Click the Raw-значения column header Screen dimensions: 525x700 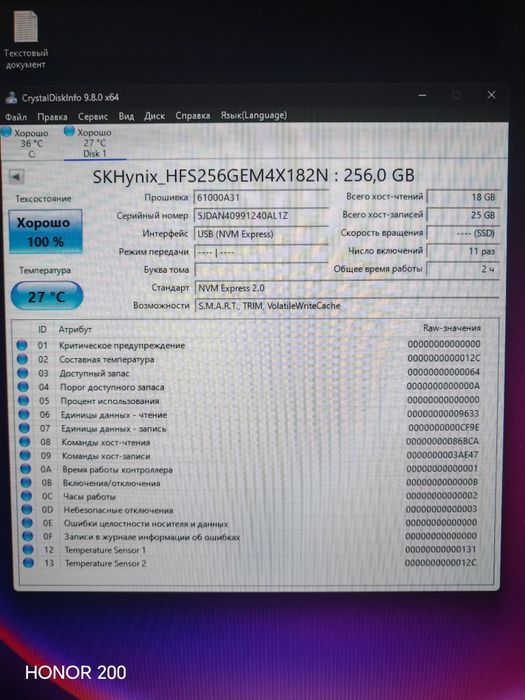452,328
